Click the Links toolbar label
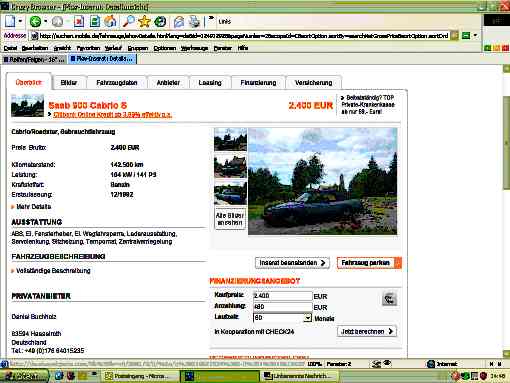This screenshot has height=383, width=510. click(225, 22)
